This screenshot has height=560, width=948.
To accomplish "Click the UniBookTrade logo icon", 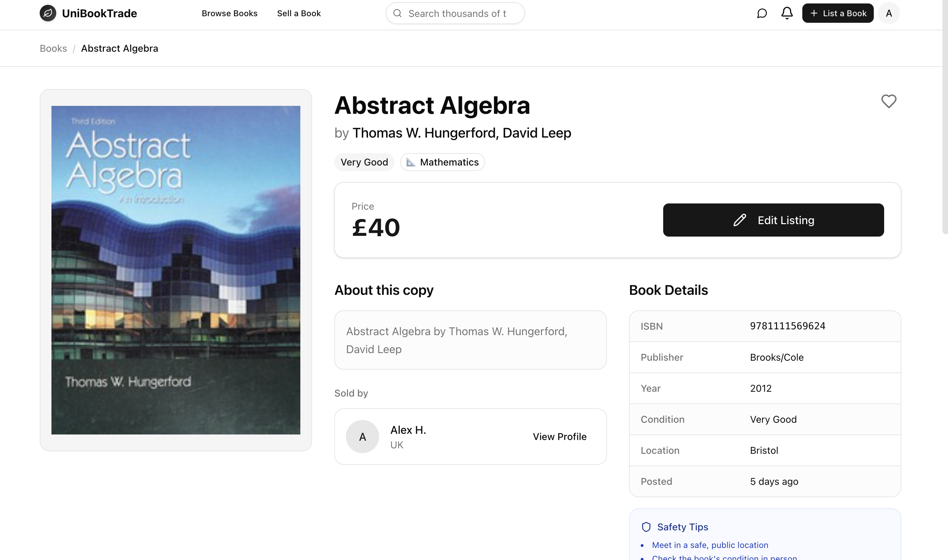I will click(48, 13).
